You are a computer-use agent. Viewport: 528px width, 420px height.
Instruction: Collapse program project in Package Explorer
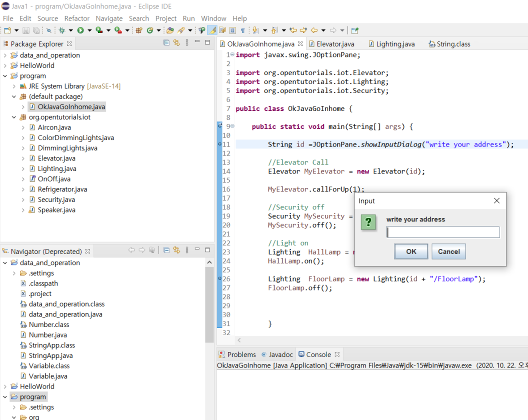click(x=5, y=76)
